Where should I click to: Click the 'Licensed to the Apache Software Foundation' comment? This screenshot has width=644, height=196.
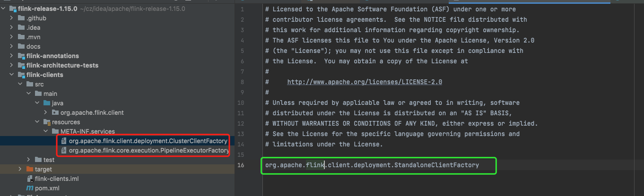point(390,9)
